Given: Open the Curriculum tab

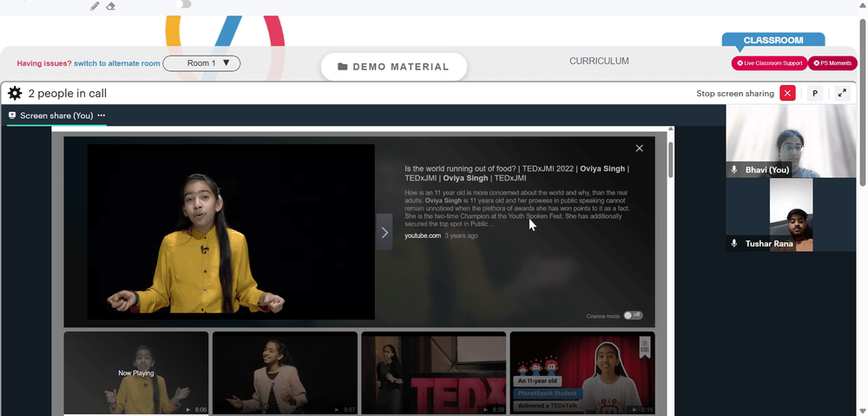Looking at the screenshot, I should click(x=599, y=62).
